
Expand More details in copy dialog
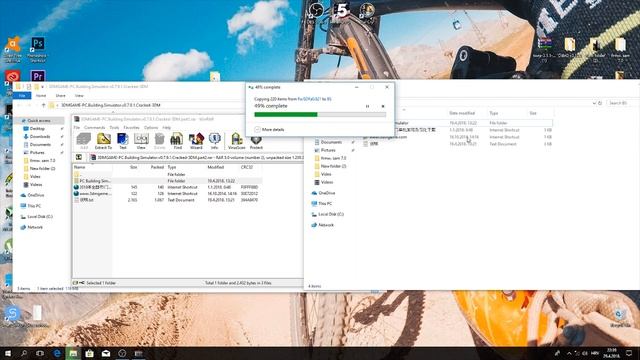coord(269,129)
